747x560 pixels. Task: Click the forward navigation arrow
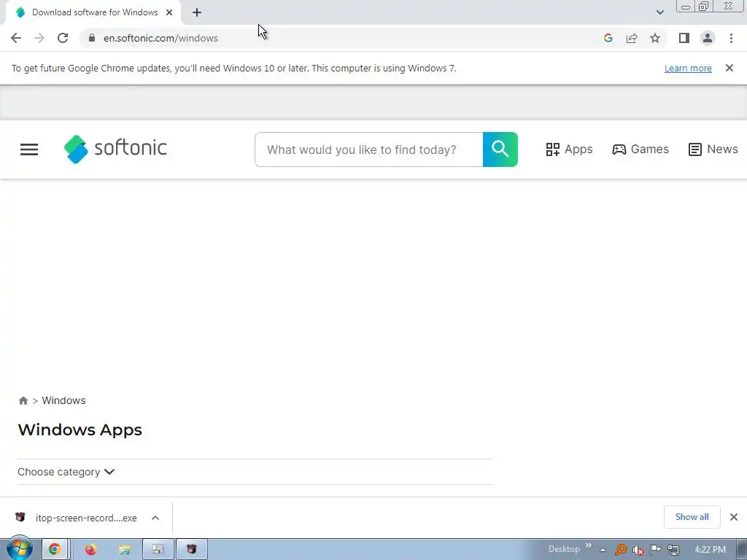pos(39,38)
